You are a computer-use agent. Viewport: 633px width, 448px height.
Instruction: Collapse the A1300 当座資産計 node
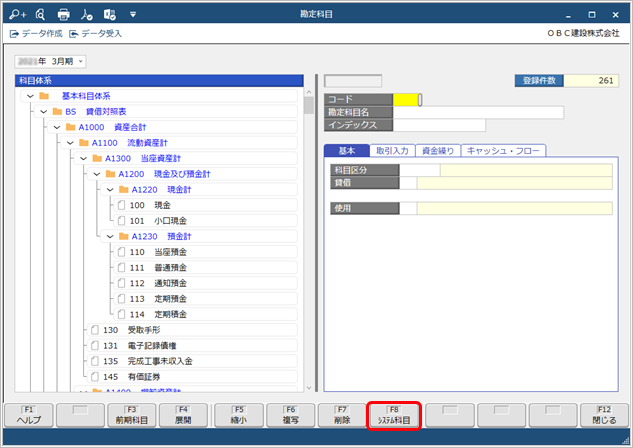coord(84,159)
